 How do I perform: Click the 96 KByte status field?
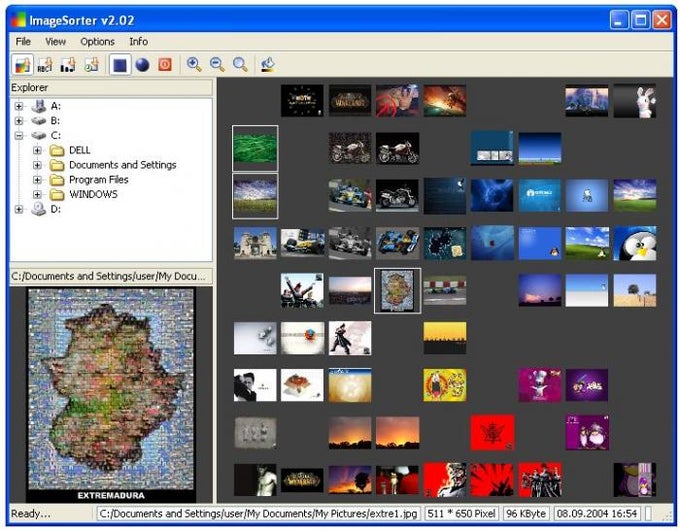(x=526, y=514)
